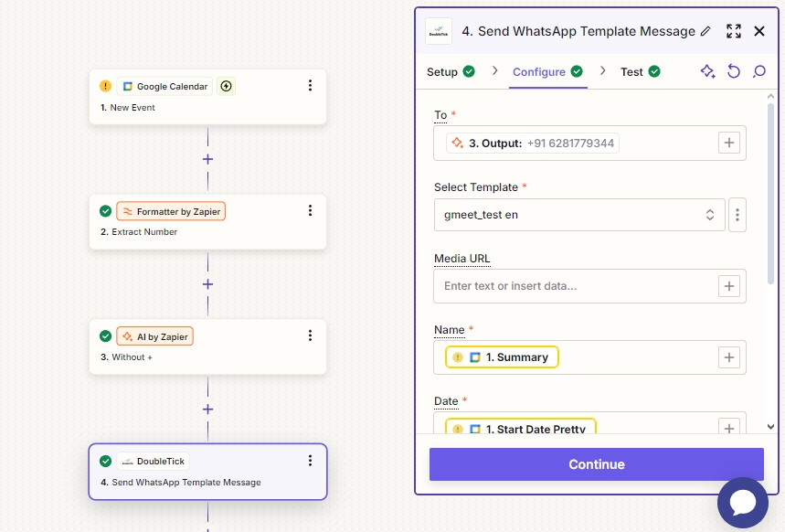This screenshot has height=532, width=785.
Task: Open the chat bubble comment icon in panel toolbar
Action: tap(758, 71)
